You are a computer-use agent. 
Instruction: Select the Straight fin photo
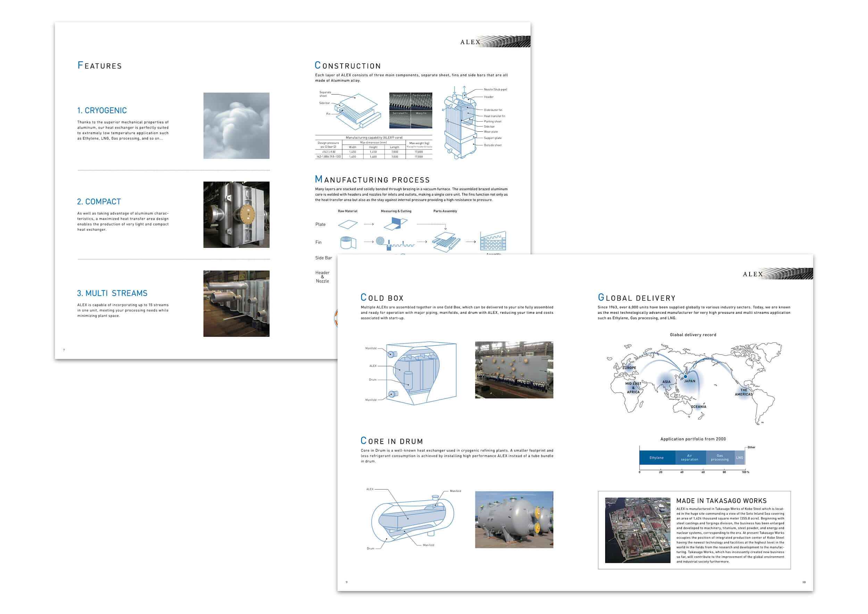(x=400, y=101)
